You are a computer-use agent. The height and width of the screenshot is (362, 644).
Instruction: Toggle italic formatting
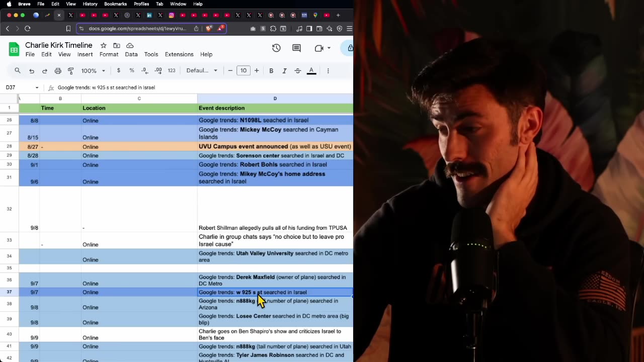pos(284,71)
